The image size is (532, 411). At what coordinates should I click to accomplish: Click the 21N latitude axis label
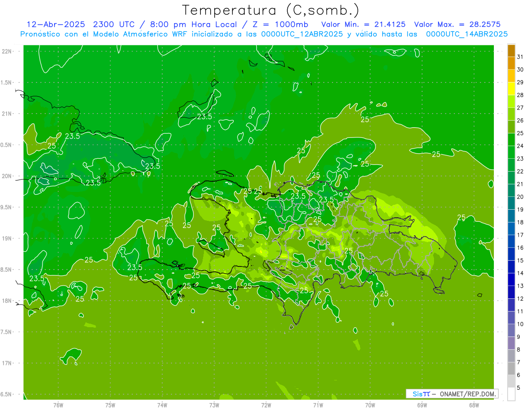pyautogui.click(x=7, y=114)
